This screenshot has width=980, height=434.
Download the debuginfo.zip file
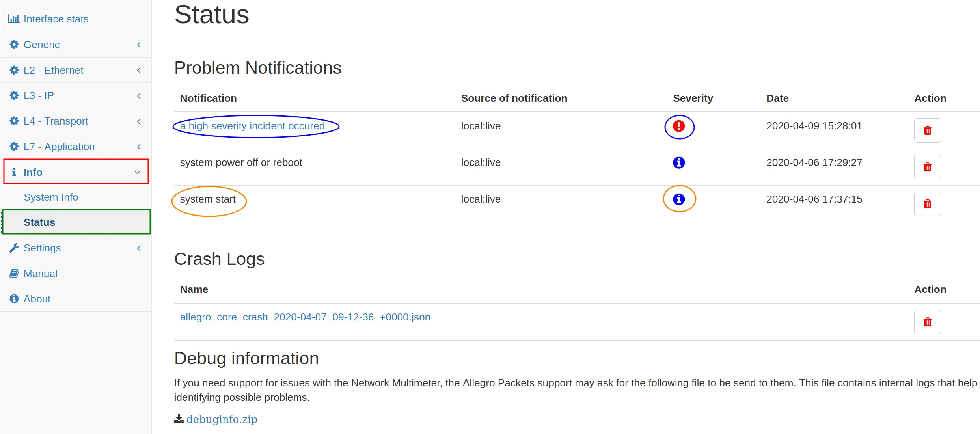coord(222,419)
